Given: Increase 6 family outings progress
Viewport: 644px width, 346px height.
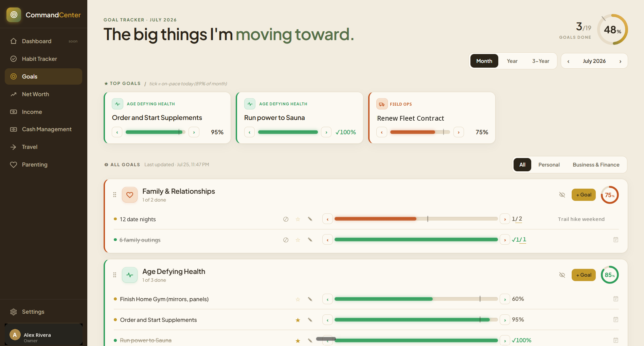Looking at the screenshot, I should pyautogui.click(x=505, y=240).
